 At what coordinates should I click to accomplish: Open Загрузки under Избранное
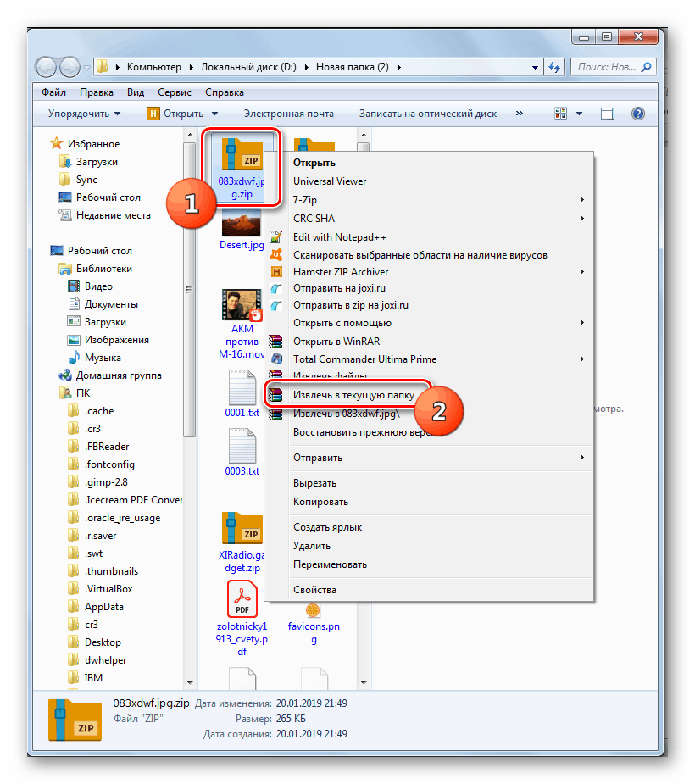point(97,162)
